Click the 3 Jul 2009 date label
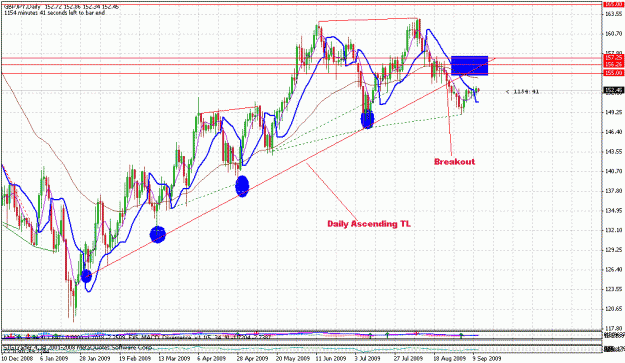The image size is (625, 363). pos(368,359)
